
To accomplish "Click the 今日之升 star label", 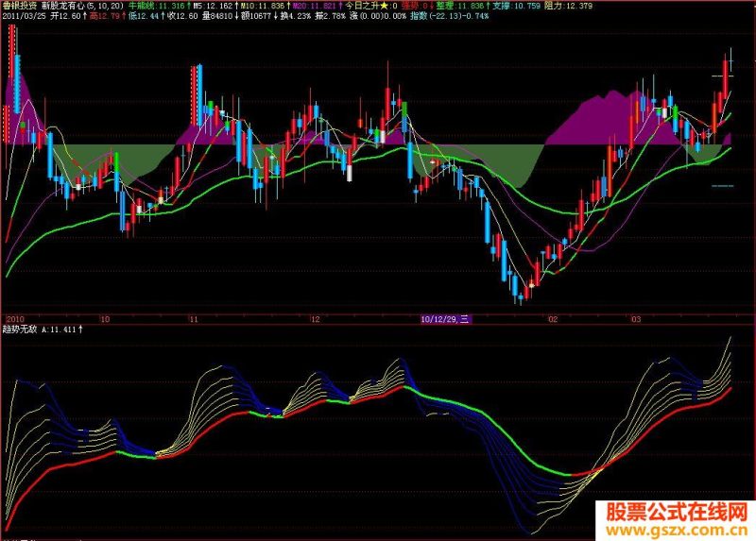I will coord(371,6).
